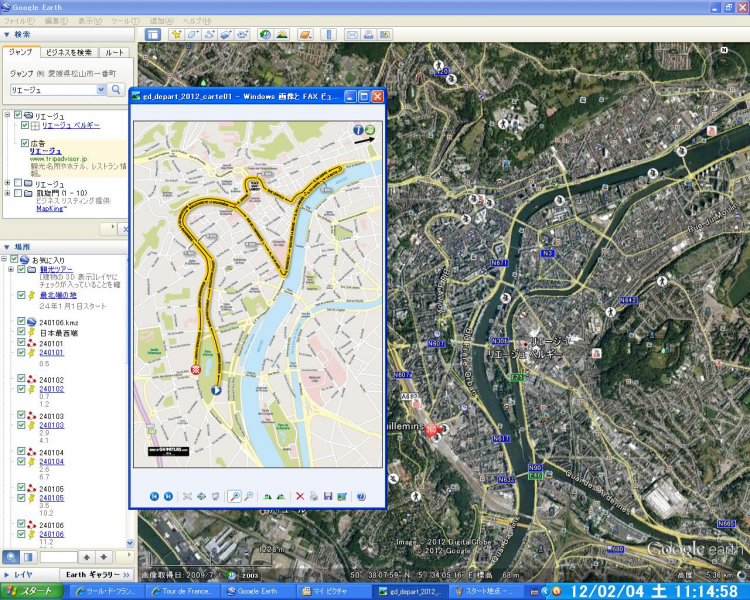Check the 凱旋門 (1 - 10) folder checkbox
Image resolution: width=750 pixels, height=600 pixels.
point(18,193)
